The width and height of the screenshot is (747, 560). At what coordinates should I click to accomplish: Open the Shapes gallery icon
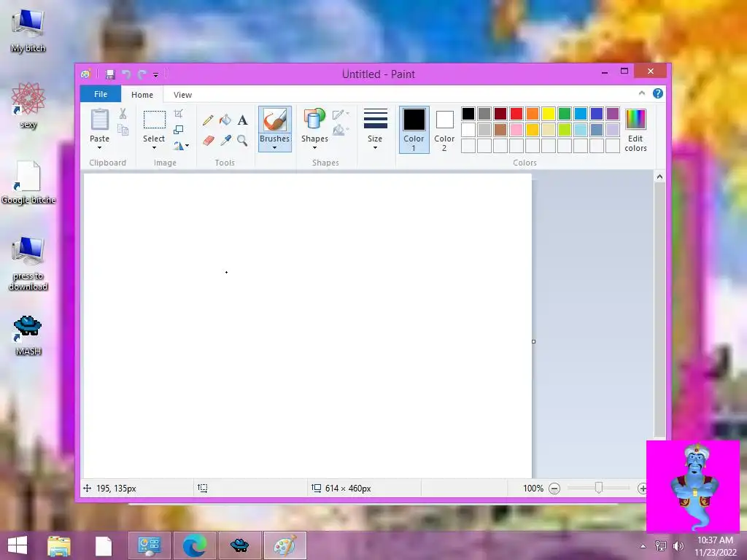pos(314,119)
